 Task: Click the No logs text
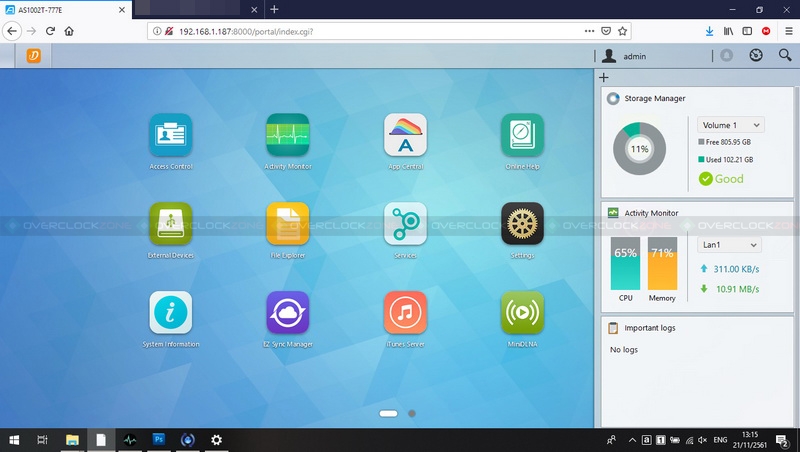click(x=623, y=349)
